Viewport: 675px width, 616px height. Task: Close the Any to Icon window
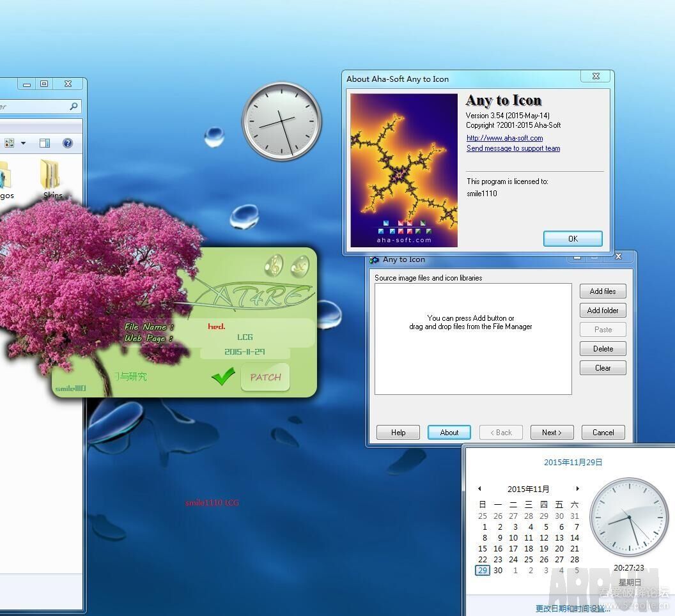point(619,256)
